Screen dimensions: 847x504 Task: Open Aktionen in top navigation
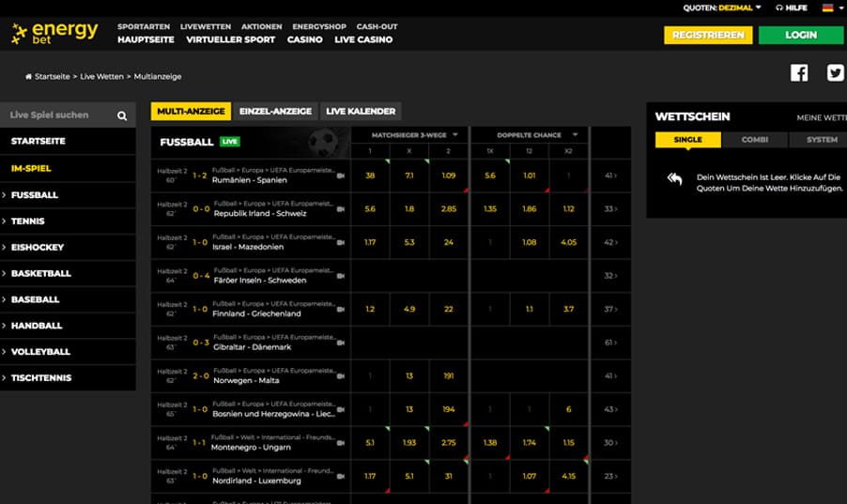pyautogui.click(x=261, y=26)
